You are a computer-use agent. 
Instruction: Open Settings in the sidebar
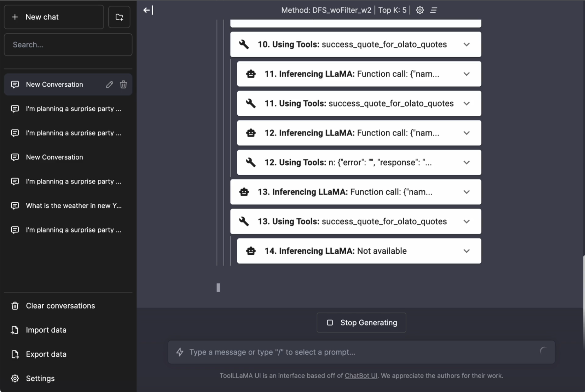(40, 378)
